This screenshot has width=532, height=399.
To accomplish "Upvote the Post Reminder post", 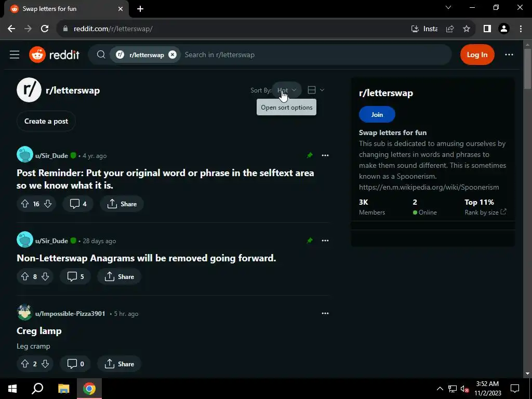I will [x=25, y=204].
